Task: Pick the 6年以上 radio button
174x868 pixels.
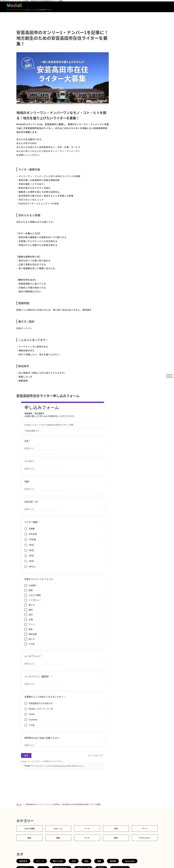Action: point(26,566)
